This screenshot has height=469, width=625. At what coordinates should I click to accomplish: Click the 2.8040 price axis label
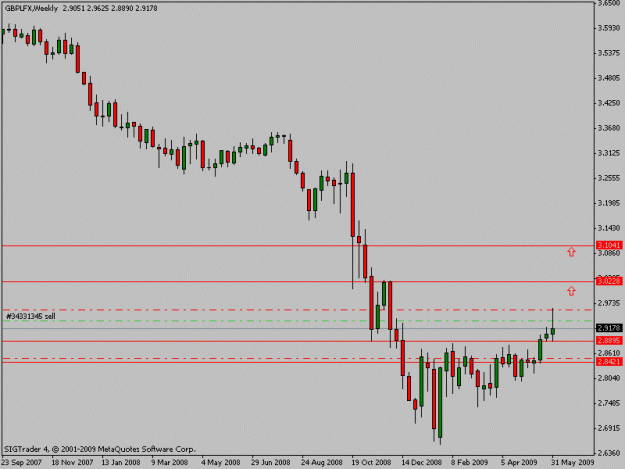click(609, 378)
